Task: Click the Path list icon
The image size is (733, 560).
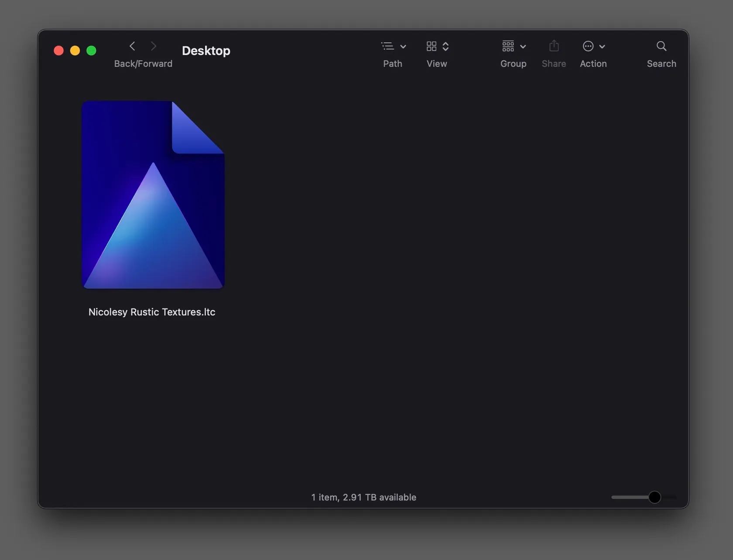Action: pos(387,46)
